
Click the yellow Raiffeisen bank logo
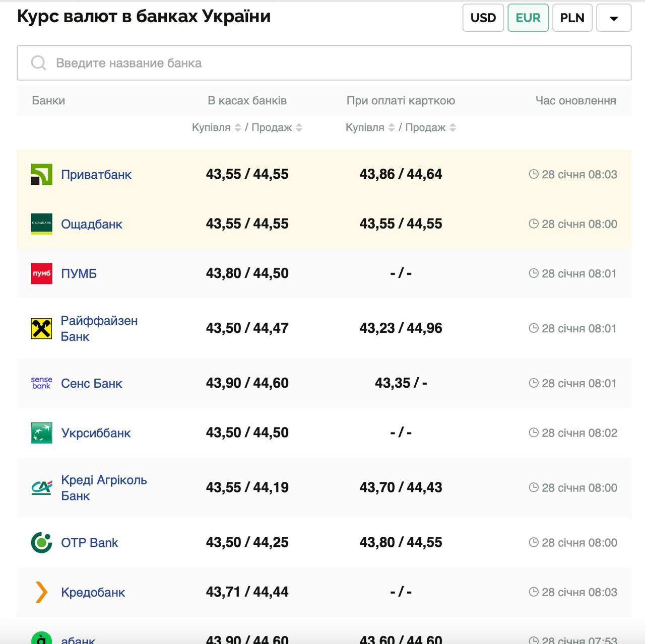click(41, 329)
